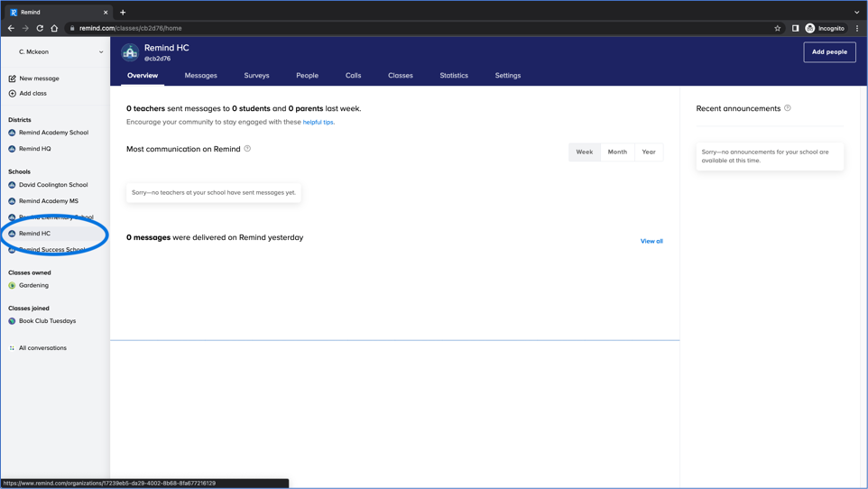The width and height of the screenshot is (868, 489).
Task: Open the browser tab list chevron
Action: pyautogui.click(x=856, y=13)
